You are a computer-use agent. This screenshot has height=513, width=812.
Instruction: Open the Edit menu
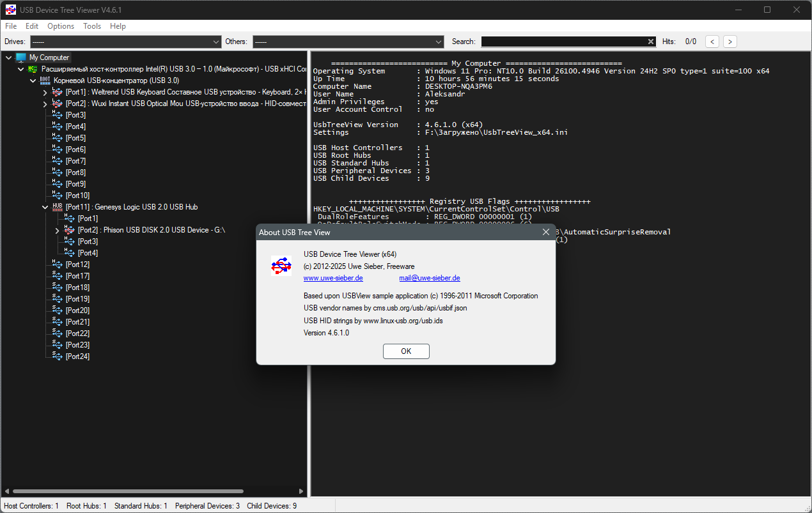click(32, 26)
